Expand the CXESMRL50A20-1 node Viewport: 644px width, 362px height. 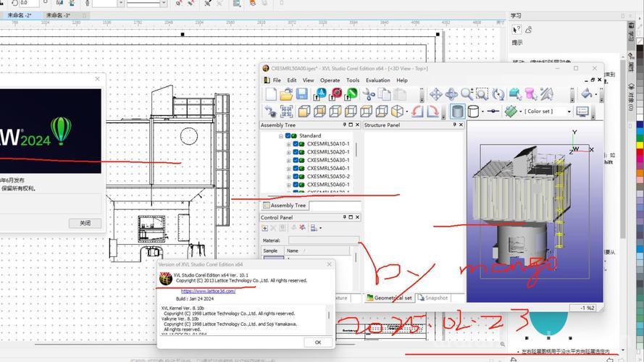(x=288, y=152)
